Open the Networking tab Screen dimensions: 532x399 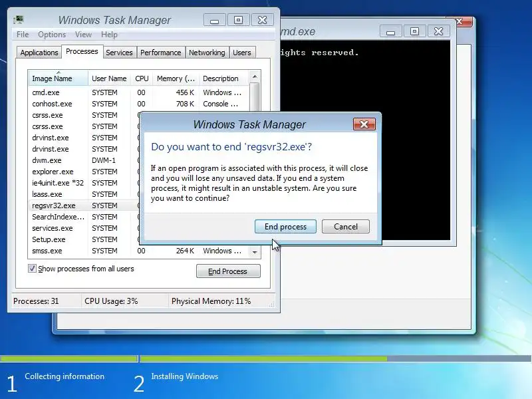pyautogui.click(x=207, y=53)
